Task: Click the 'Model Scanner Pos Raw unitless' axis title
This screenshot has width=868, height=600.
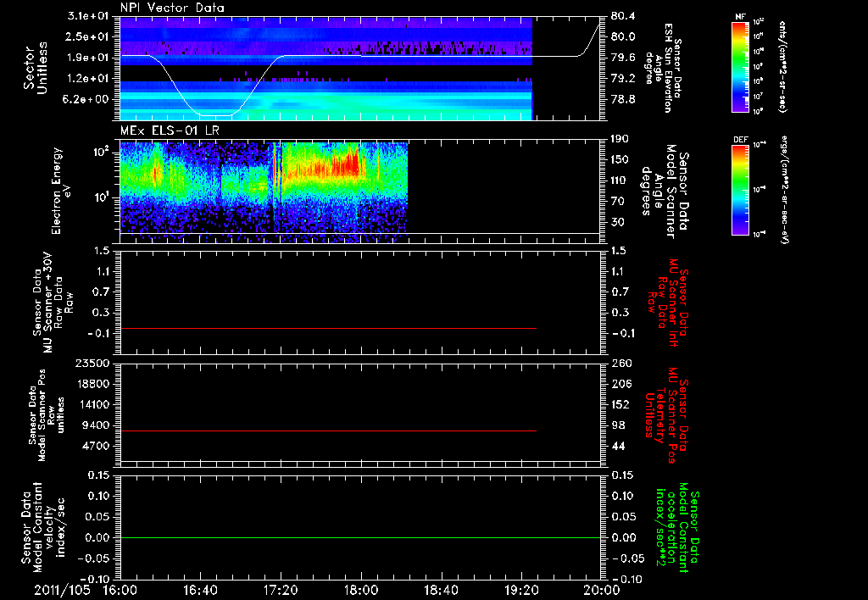Action: tap(47, 415)
